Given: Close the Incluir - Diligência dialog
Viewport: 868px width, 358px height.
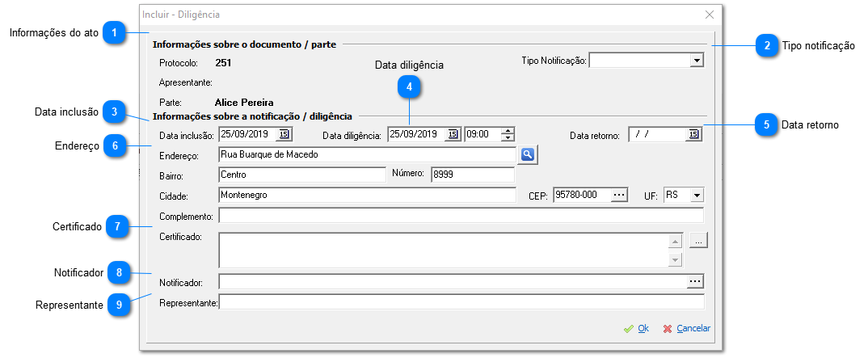Looking at the screenshot, I should [x=710, y=15].
